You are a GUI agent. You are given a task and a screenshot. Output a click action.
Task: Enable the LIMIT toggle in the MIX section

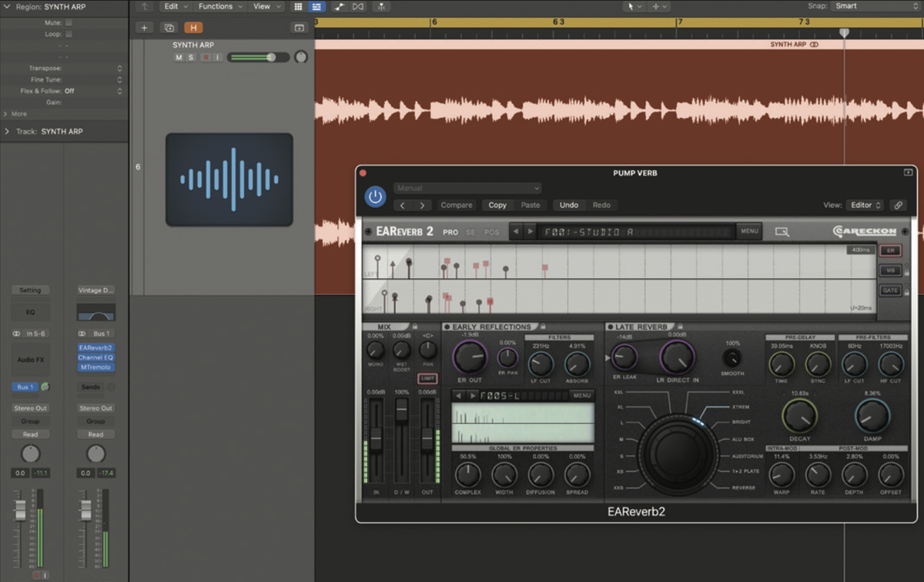tap(428, 379)
